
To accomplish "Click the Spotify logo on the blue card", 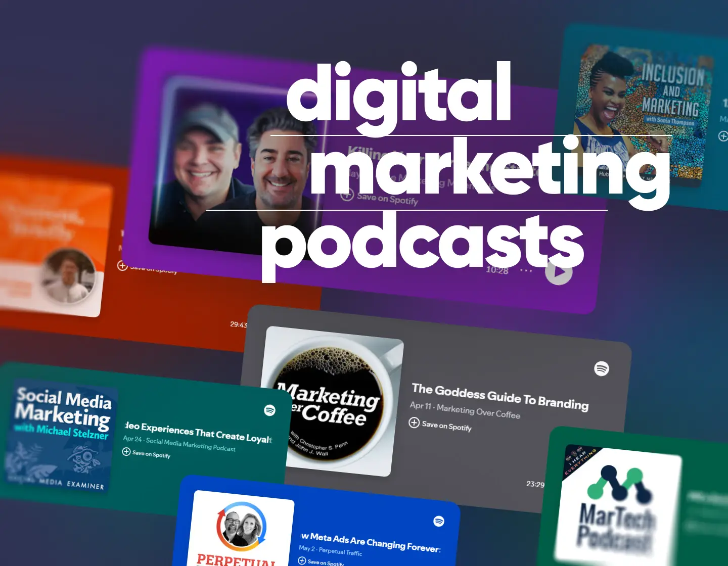I will (439, 521).
